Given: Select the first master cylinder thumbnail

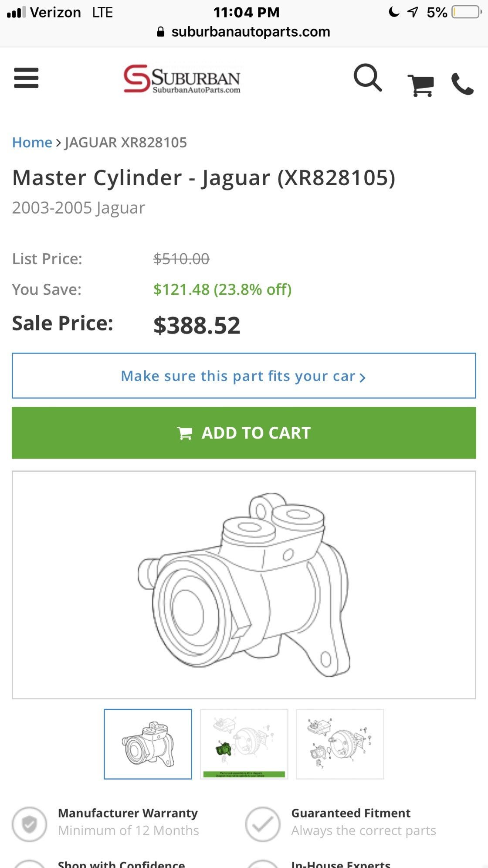Looking at the screenshot, I should click(x=148, y=744).
